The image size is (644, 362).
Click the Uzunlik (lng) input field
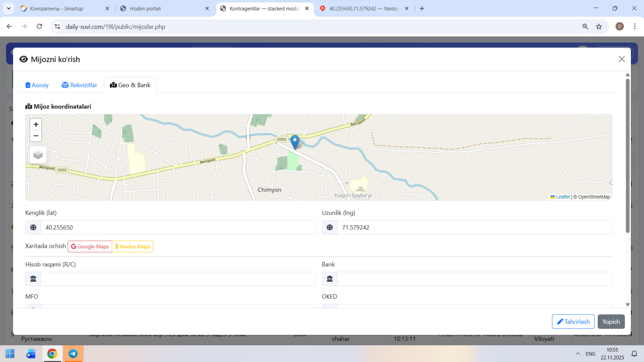point(474,228)
